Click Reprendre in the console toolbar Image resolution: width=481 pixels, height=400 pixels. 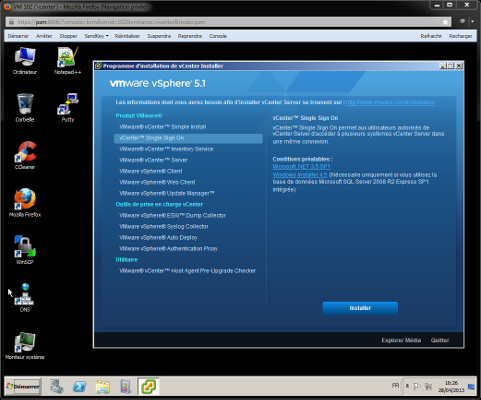[190, 36]
